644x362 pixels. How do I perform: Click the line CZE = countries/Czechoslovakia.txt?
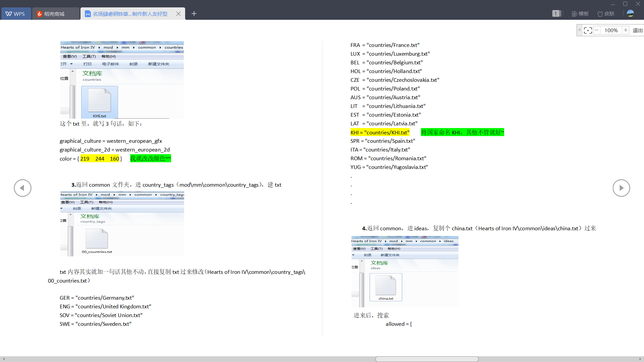pos(395,80)
